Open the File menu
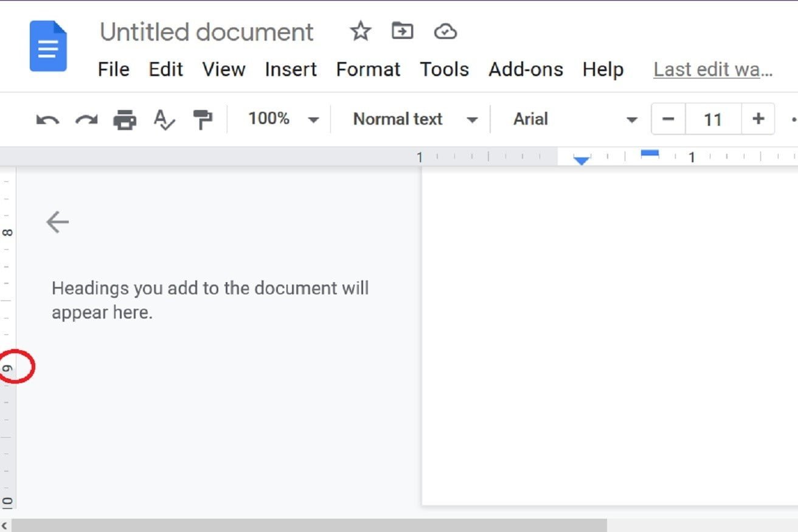The image size is (798, 532). pos(113,69)
